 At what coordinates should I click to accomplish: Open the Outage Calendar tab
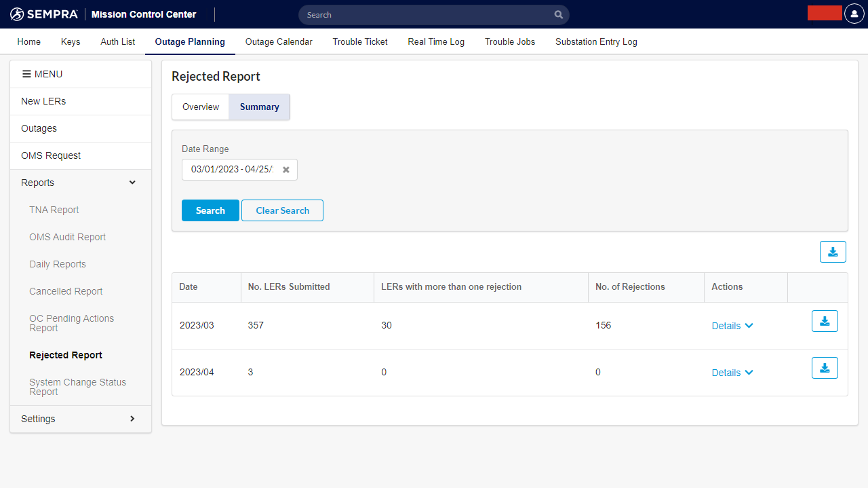pyautogui.click(x=279, y=42)
